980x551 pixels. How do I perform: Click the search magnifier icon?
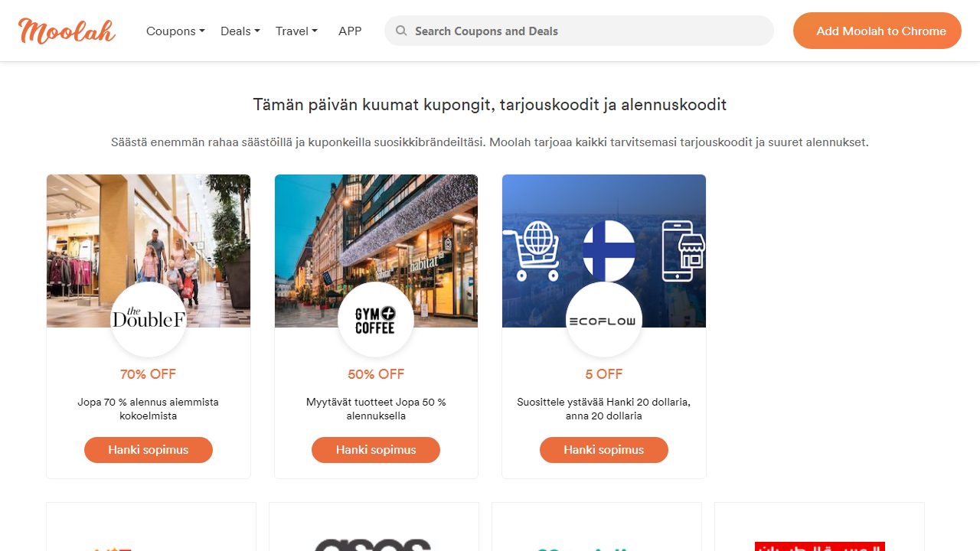click(x=401, y=31)
